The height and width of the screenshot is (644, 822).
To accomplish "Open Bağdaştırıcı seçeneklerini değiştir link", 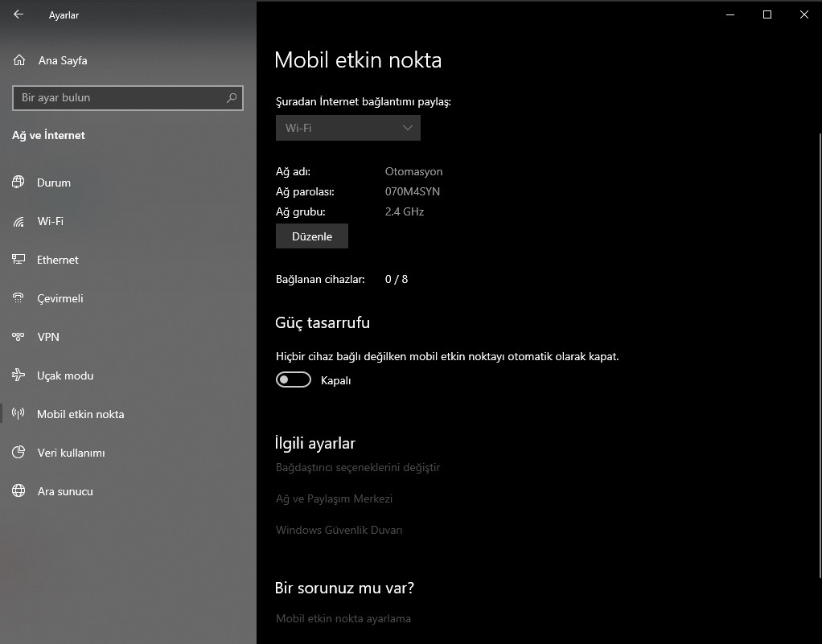I will click(x=358, y=467).
